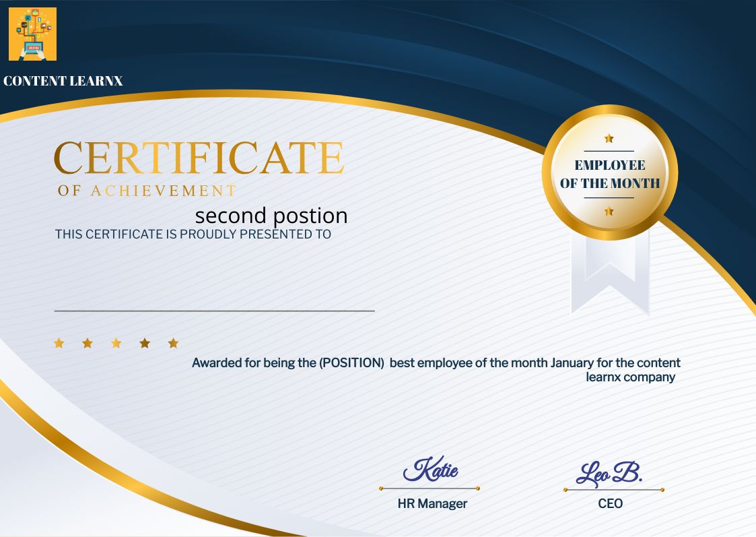Click the fifth star in the rating row
Screen dimensions: 756x537
point(172,343)
